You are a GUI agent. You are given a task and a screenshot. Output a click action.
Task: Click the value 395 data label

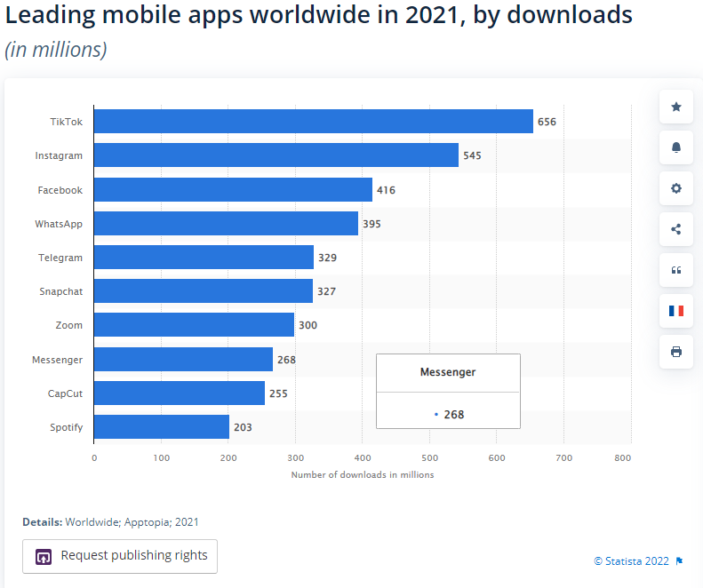(x=371, y=224)
